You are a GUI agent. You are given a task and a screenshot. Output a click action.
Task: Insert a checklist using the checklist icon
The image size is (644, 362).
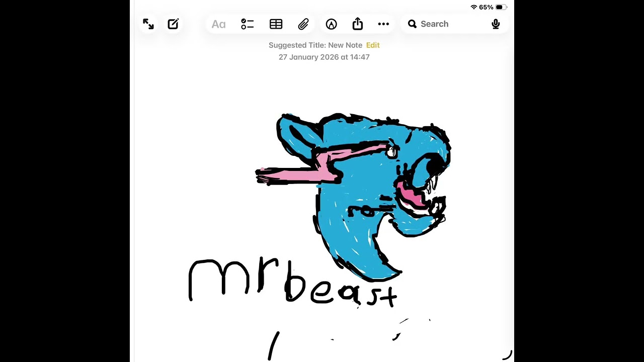pos(247,24)
